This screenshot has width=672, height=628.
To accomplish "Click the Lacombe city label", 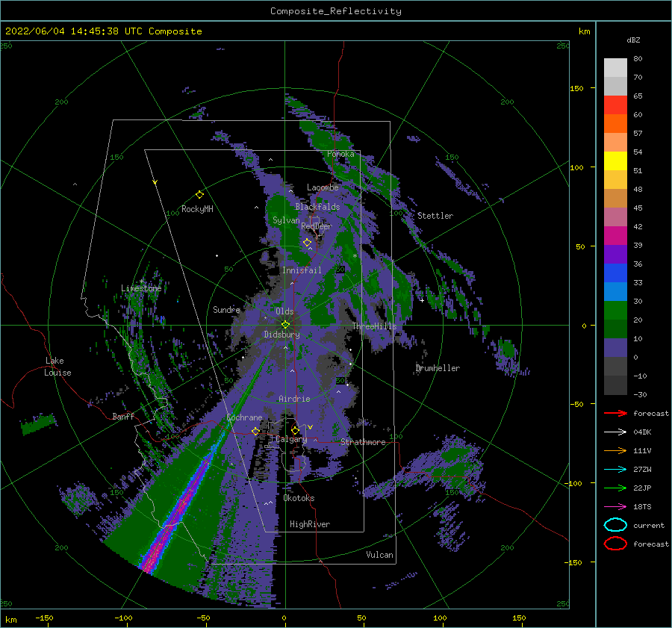I will point(323,187).
